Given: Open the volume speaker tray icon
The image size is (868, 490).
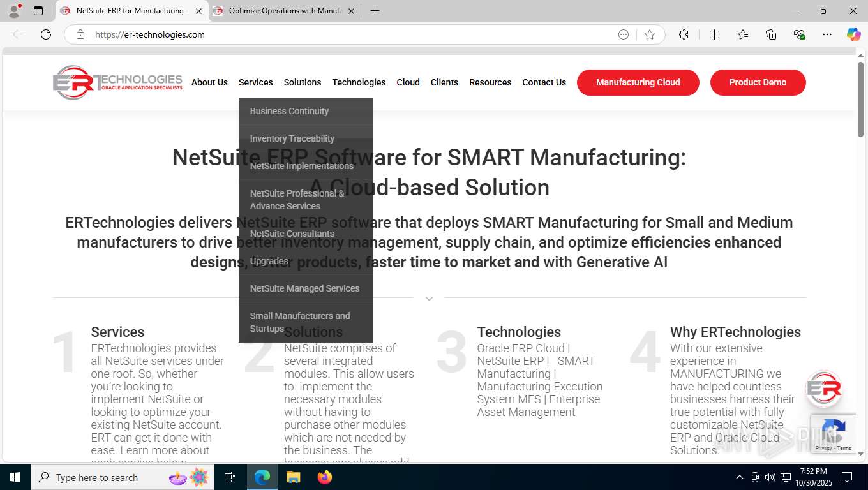Looking at the screenshot, I should pyautogui.click(x=770, y=477).
